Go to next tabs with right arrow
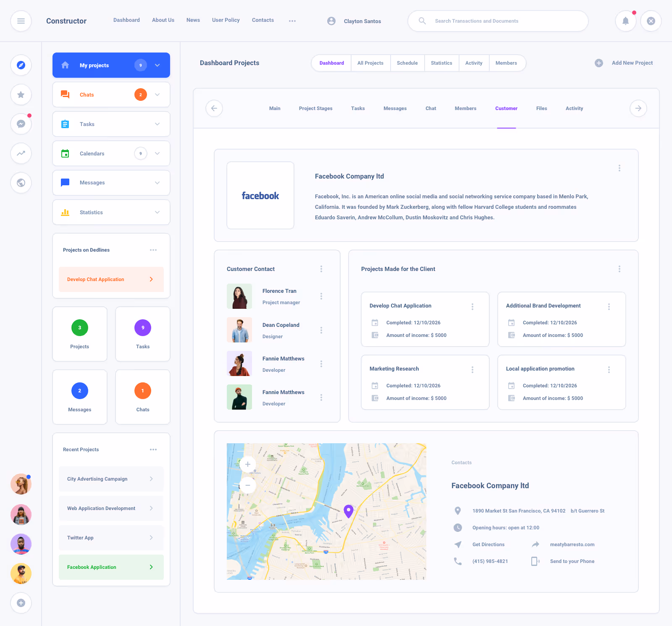The image size is (672, 626). pos(638,108)
